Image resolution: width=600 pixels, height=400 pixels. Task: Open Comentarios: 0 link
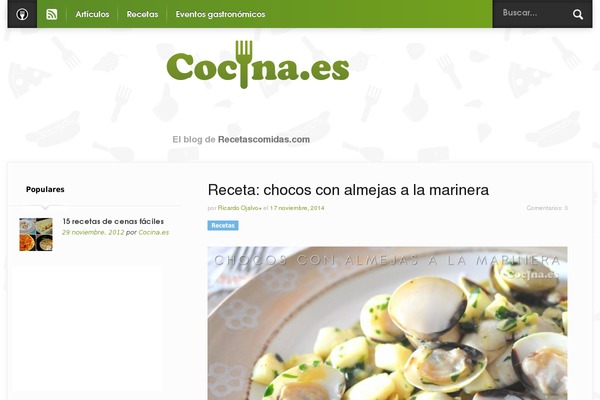click(x=547, y=208)
